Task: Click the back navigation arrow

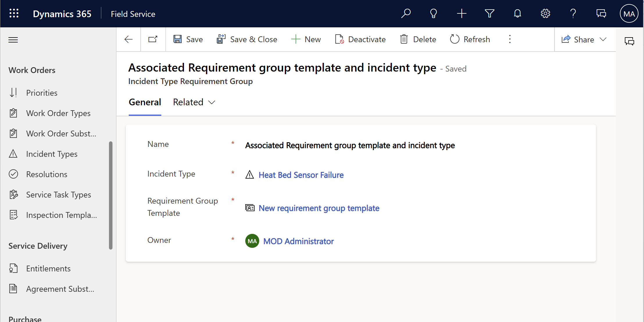Action: coord(128,40)
